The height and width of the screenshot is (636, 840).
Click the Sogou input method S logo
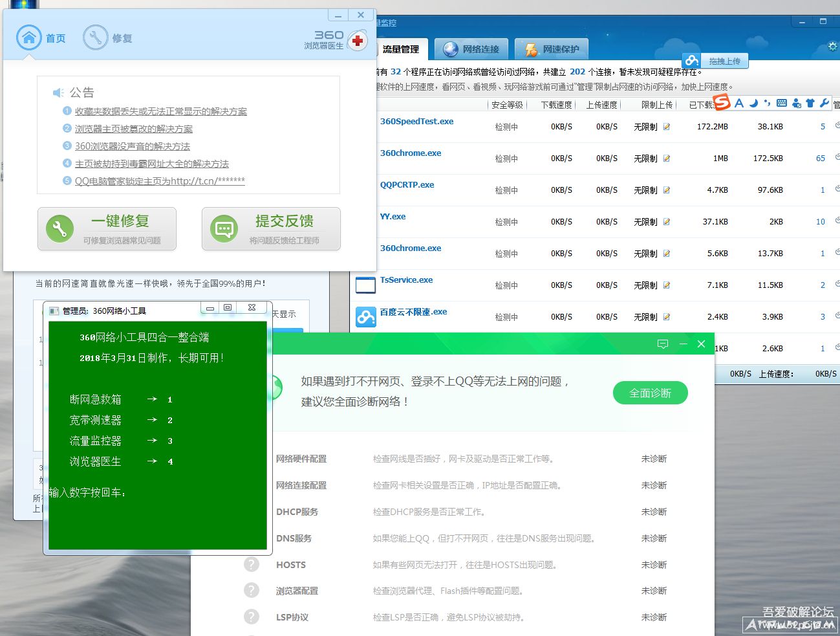[722, 102]
